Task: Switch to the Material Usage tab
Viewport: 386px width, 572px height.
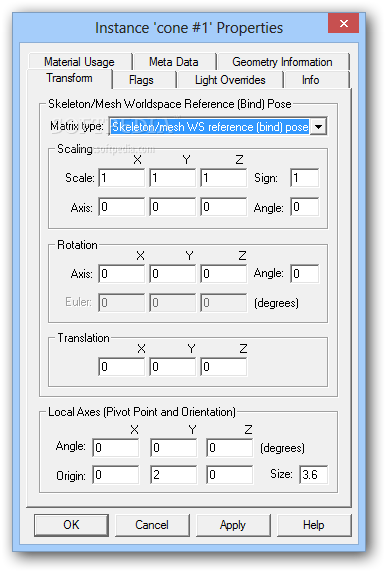Action: pos(80,62)
